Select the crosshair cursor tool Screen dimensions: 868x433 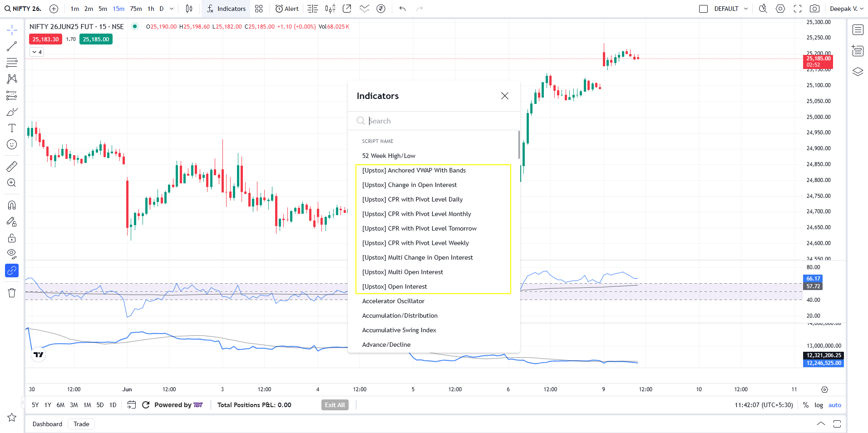tap(12, 30)
